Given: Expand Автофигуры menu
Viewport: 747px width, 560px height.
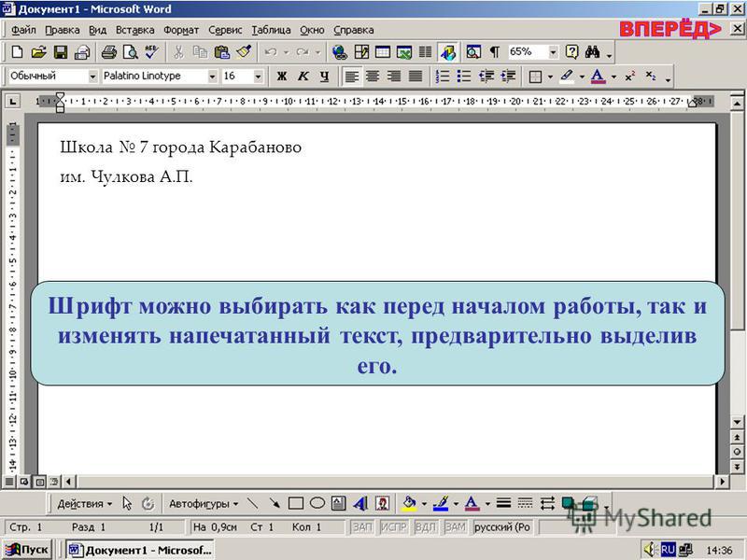Looking at the screenshot, I should (204, 504).
